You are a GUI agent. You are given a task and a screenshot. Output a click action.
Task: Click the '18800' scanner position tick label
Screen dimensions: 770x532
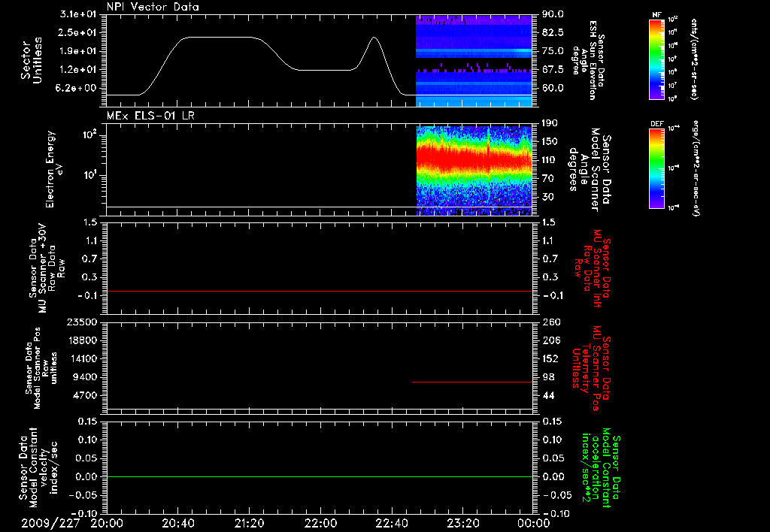82,340
